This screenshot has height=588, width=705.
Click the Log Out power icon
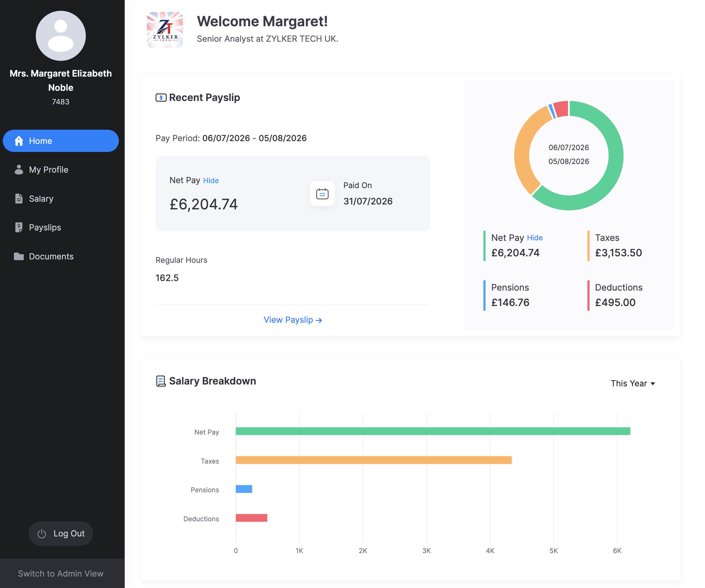42,533
